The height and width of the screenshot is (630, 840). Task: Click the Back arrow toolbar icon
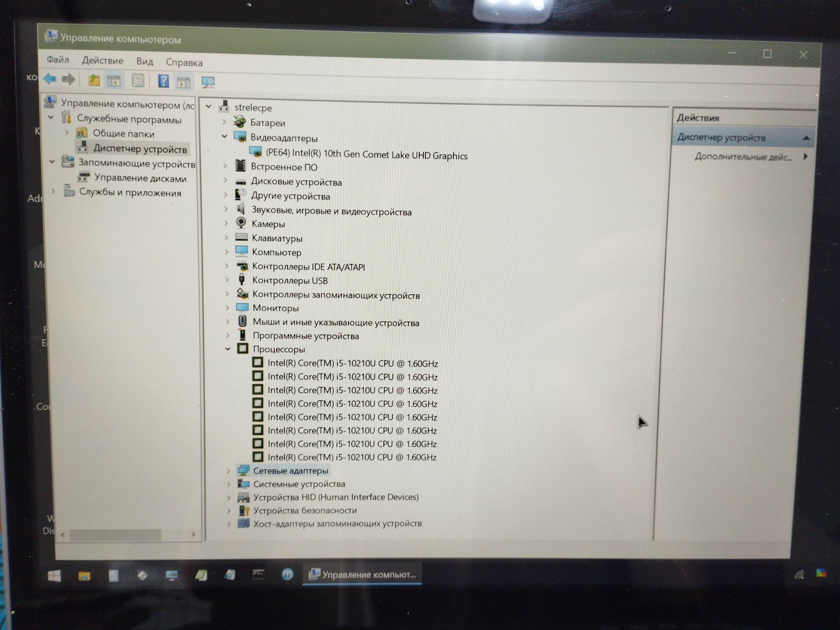tap(50, 79)
